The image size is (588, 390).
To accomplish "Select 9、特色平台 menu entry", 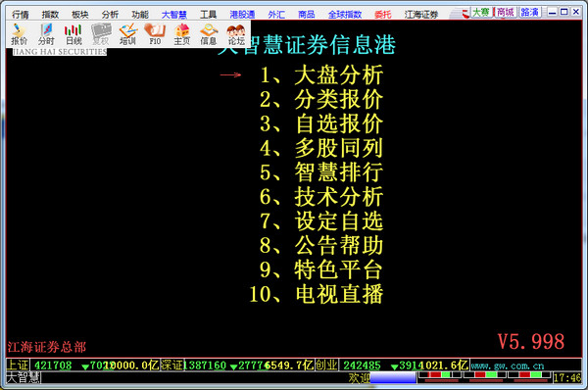I will 321,269.
